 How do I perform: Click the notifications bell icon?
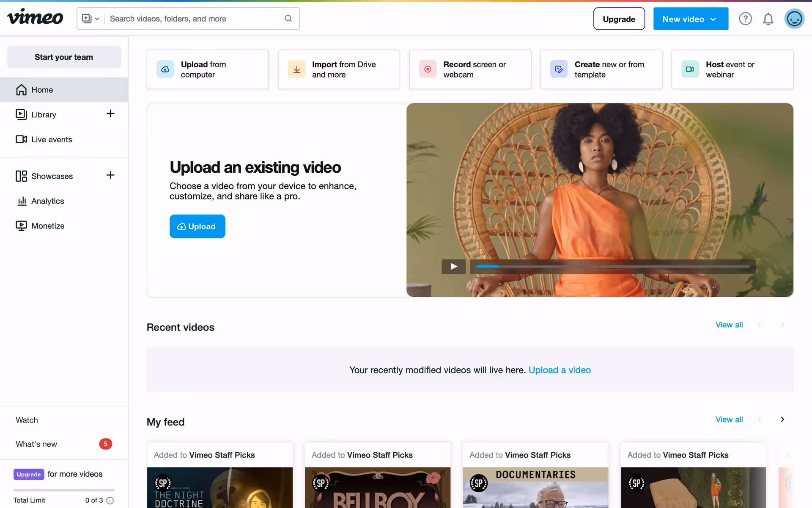coord(768,19)
